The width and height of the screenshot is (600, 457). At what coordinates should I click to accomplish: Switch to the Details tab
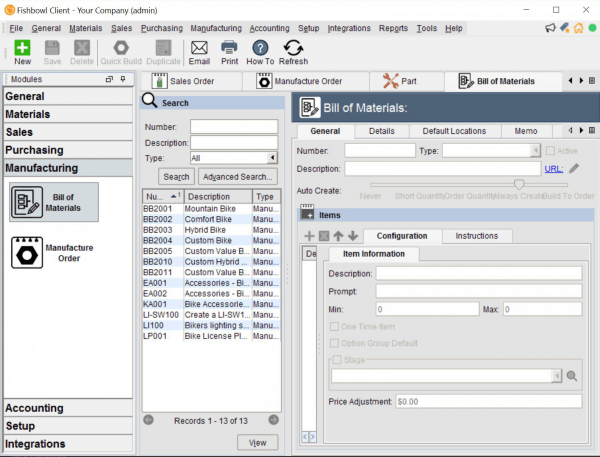[382, 131]
